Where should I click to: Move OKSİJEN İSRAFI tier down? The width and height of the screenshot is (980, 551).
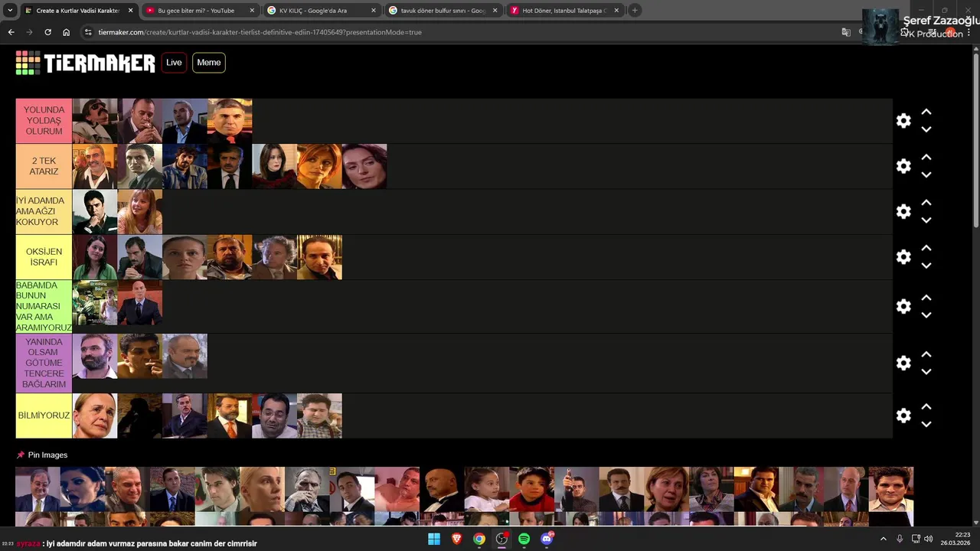(926, 266)
